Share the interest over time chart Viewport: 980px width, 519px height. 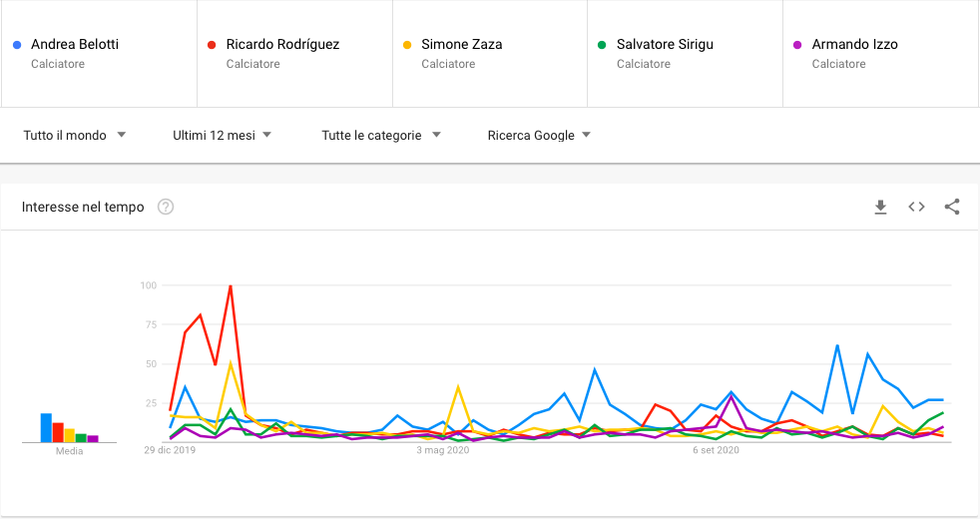click(x=952, y=207)
